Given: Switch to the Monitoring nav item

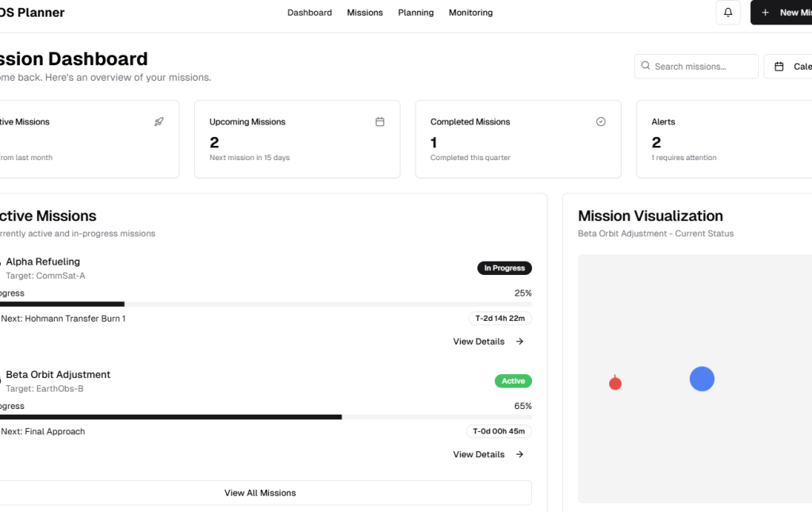Looking at the screenshot, I should [x=471, y=13].
